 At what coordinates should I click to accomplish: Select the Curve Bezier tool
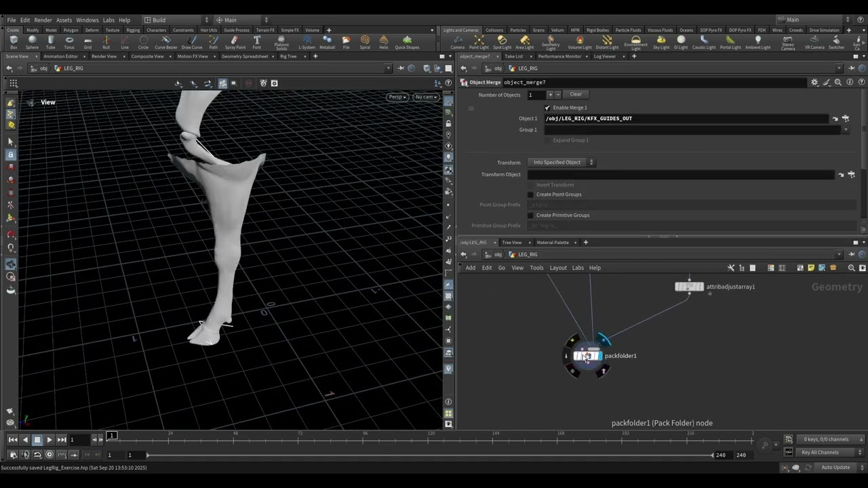point(166,42)
